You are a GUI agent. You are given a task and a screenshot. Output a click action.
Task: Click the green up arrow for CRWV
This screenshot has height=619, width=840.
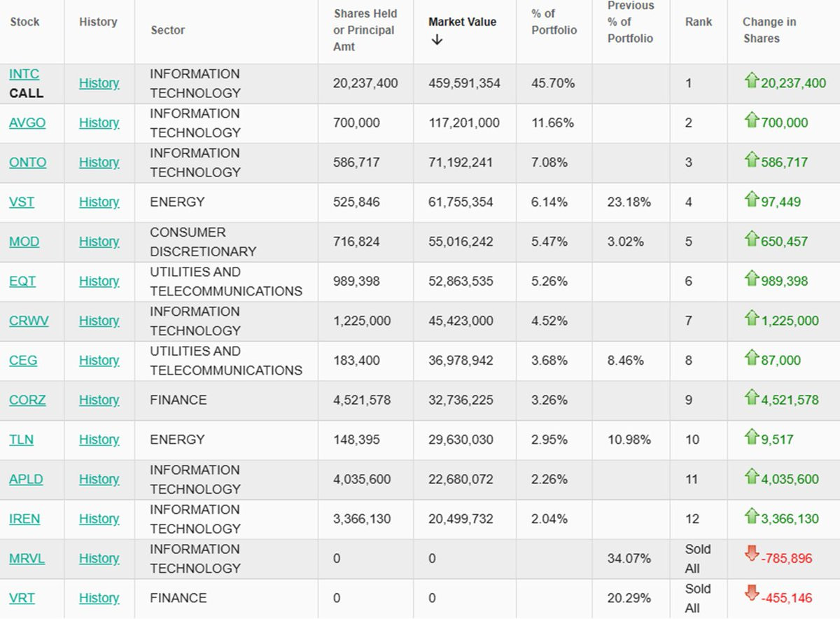tap(752, 319)
